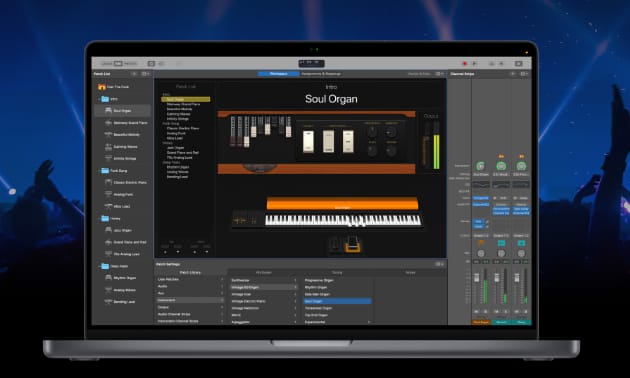Click the green Soul Organ channel strip icon
The width and height of the screenshot is (630, 378).
click(x=481, y=166)
